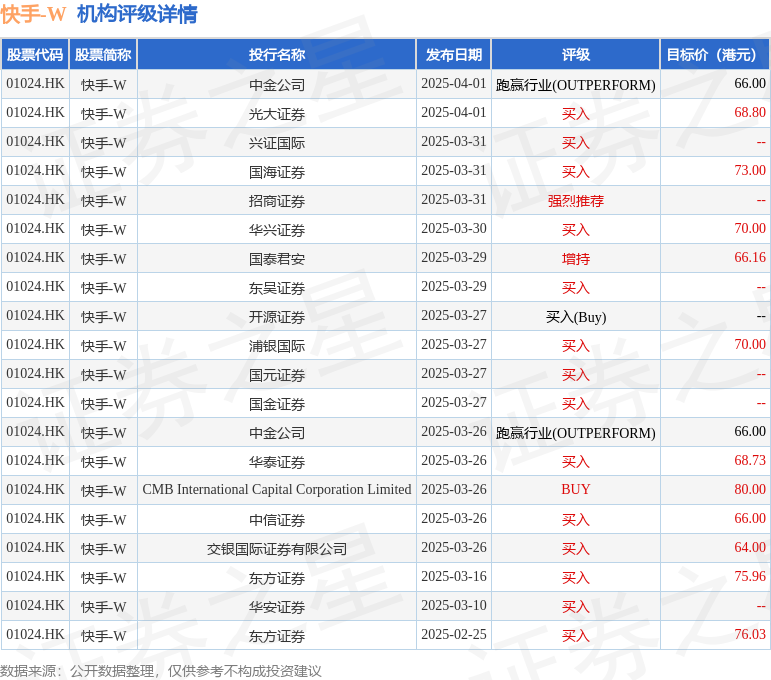
Task: Select CMB International Capital Corporation Limited cell
Action: point(277,490)
